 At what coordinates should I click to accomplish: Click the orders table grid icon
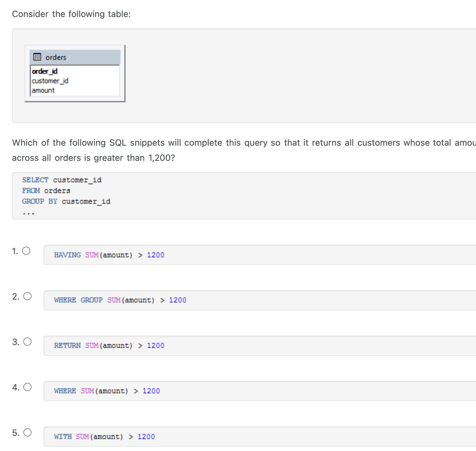[37, 57]
